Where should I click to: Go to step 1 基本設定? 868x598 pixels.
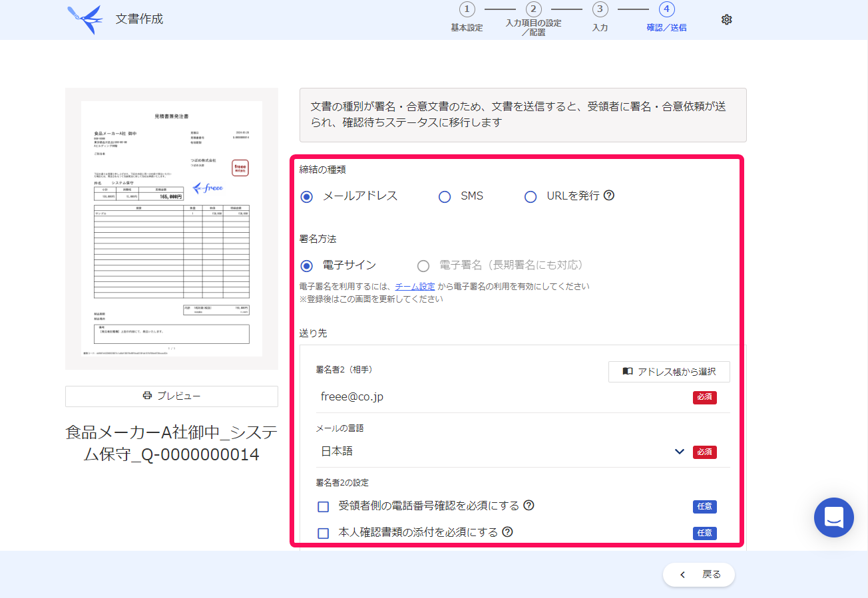[467, 18]
